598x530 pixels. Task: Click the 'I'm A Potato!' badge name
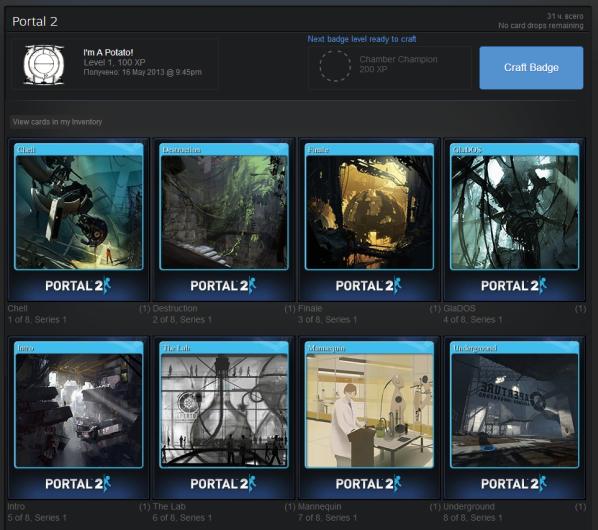[x=108, y=52]
